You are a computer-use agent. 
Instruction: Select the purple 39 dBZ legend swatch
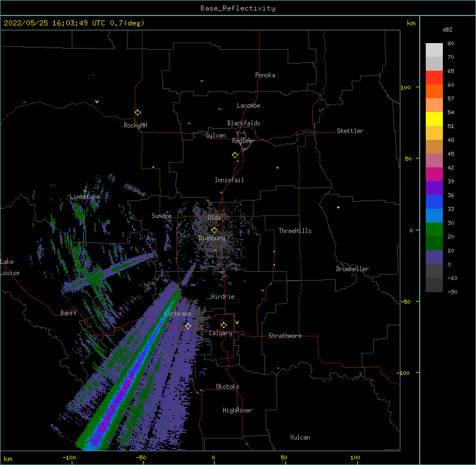tap(434, 188)
